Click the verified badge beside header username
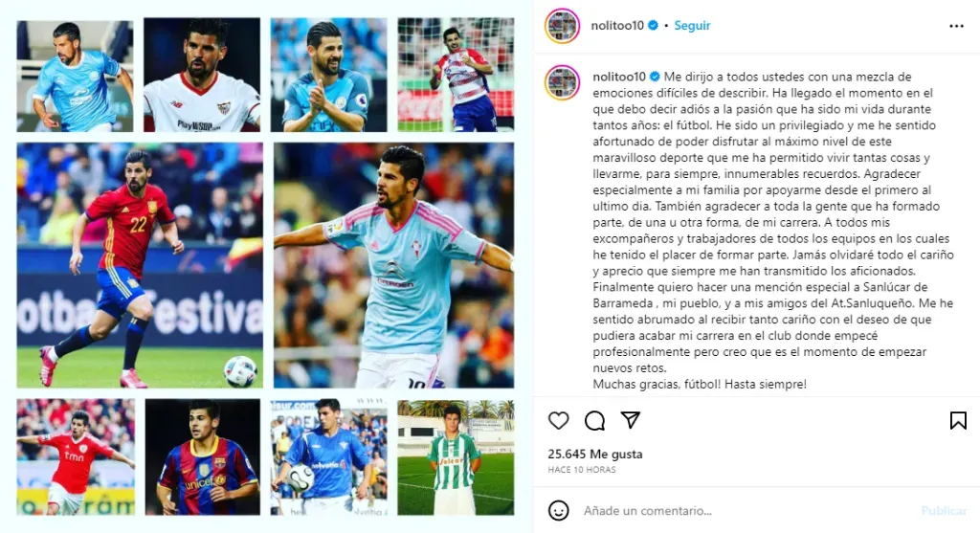980x533 pixels. tap(653, 26)
